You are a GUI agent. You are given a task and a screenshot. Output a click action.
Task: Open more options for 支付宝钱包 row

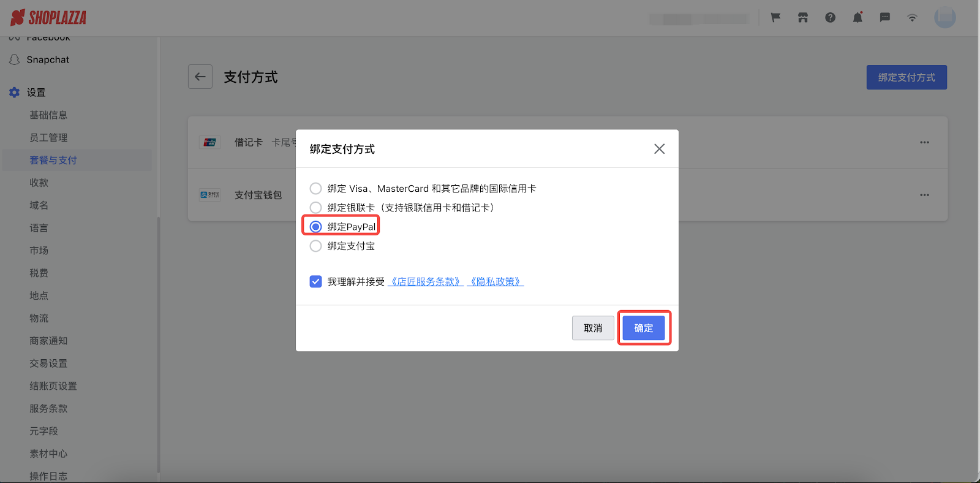coord(924,195)
